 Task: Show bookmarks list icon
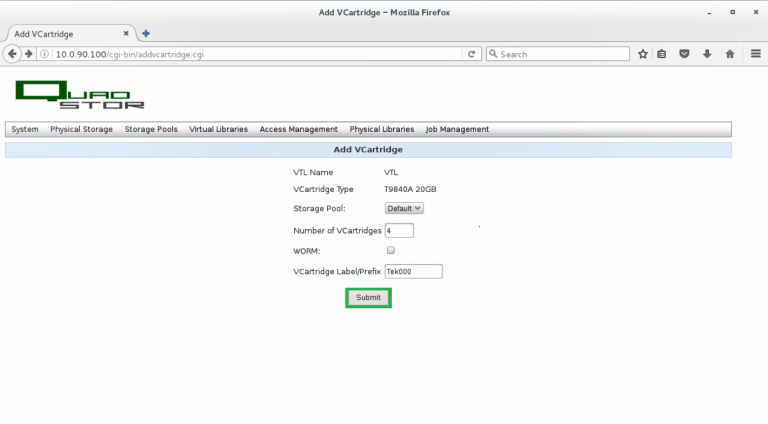coord(661,54)
